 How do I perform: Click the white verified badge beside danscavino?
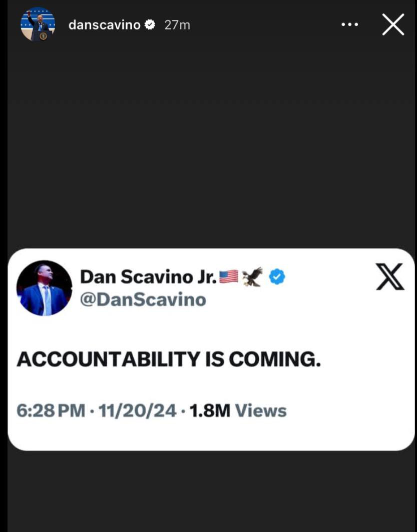(150, 25)
